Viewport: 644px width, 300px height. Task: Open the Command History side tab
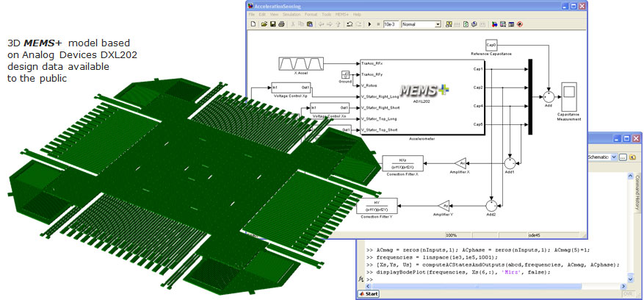(637, 192)
